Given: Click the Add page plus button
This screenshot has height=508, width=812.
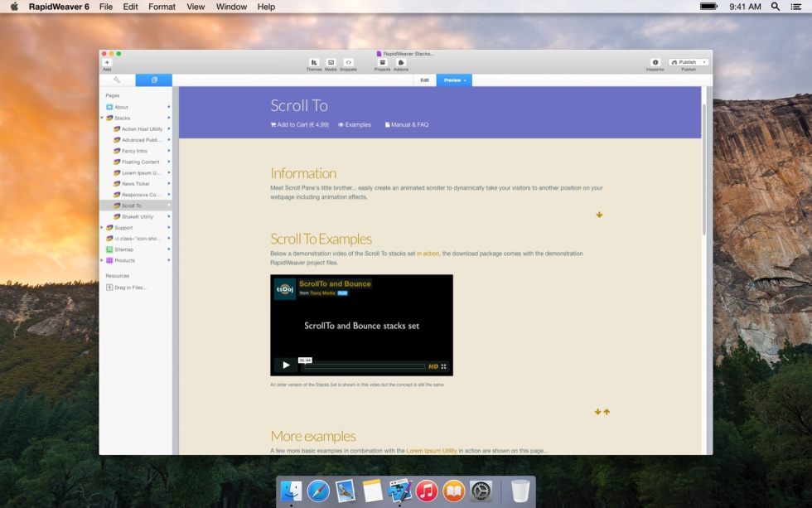Looking at the screenshot, I should pyautogui.click(x=107, y=62).
